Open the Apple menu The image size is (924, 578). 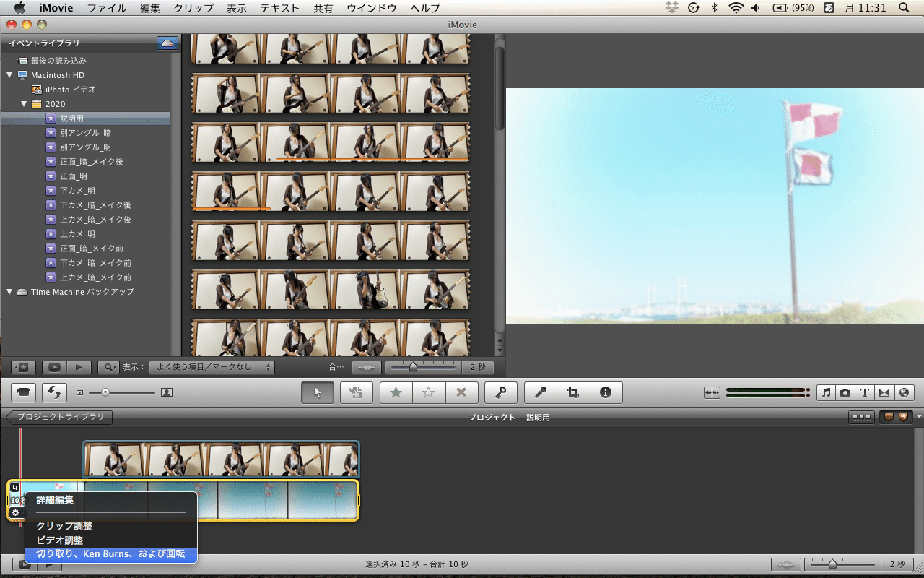pos(19,8)
